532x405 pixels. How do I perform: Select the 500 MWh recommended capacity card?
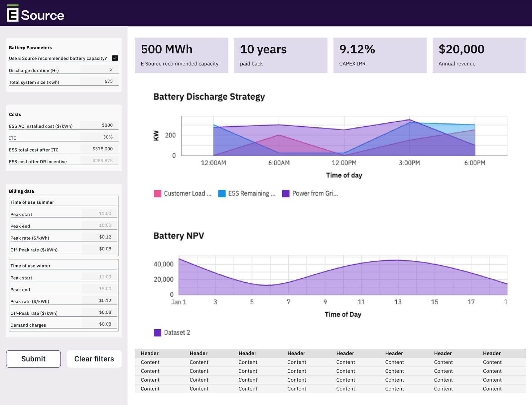click(x=182, y=55)
